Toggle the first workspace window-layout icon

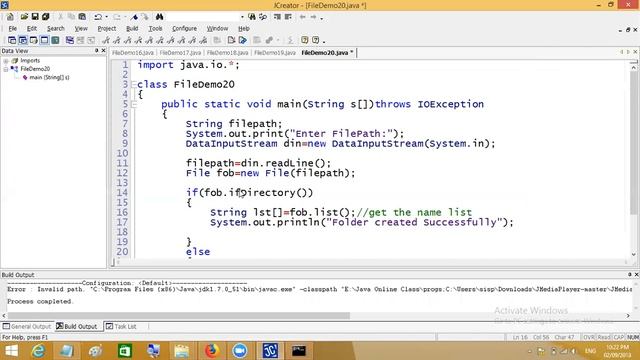point(12,40)
